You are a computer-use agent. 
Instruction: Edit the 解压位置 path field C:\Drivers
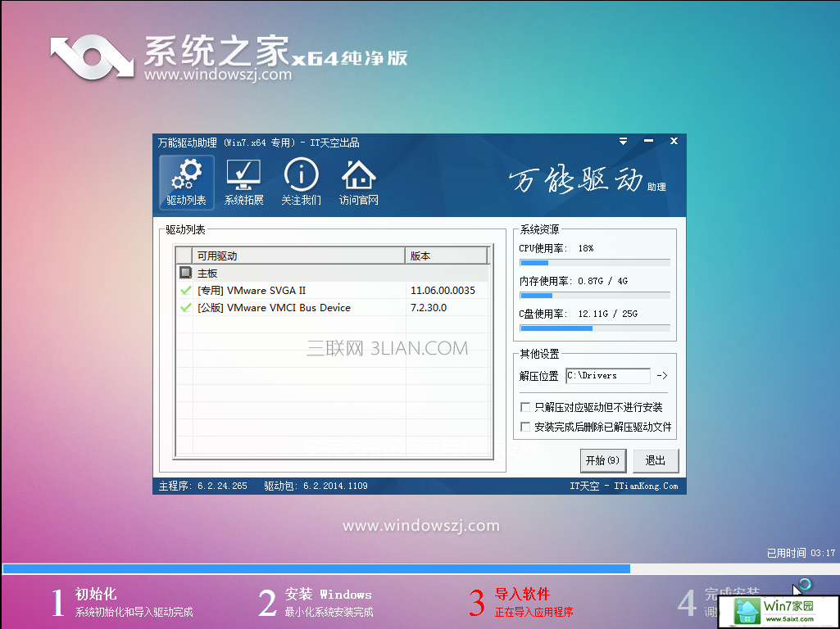coord(607,376)
